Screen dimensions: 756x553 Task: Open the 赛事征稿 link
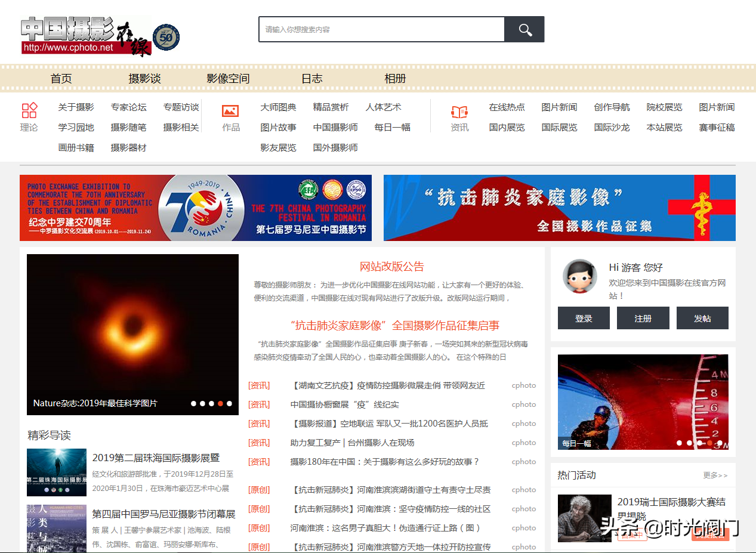click(717, 128)
